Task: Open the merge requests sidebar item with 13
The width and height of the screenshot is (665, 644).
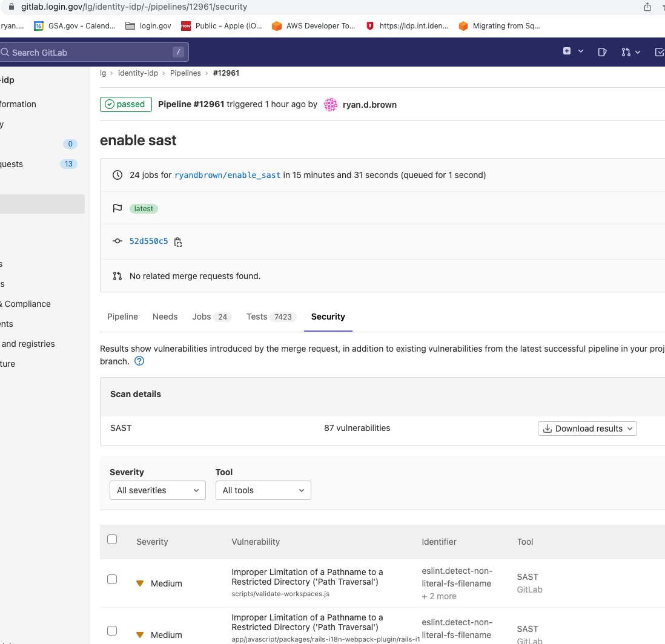Action: [39, 164]
